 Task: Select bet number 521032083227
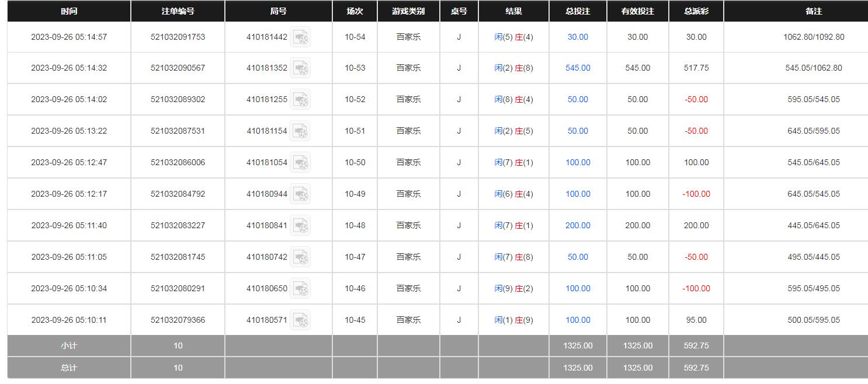pos(178,225)
